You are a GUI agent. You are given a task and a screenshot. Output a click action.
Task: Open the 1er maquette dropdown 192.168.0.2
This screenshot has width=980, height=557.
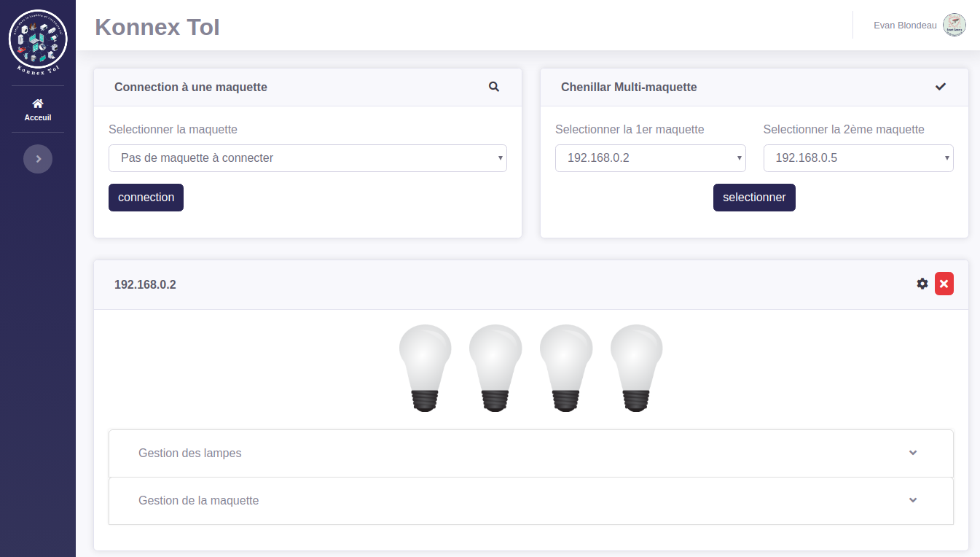pos(650,157)
